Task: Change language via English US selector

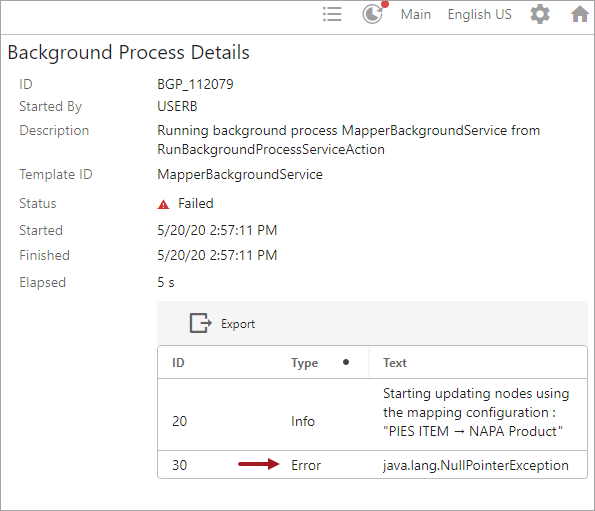Action: tap(479, 14)
